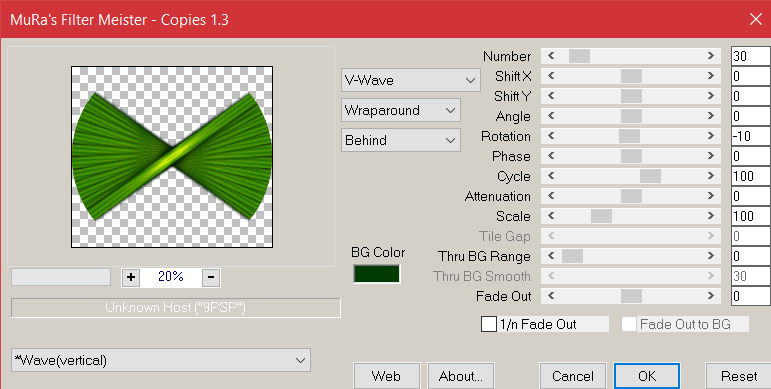
Task: Click the Attenuation slider thumb
Action: click(x=631, y=196)
